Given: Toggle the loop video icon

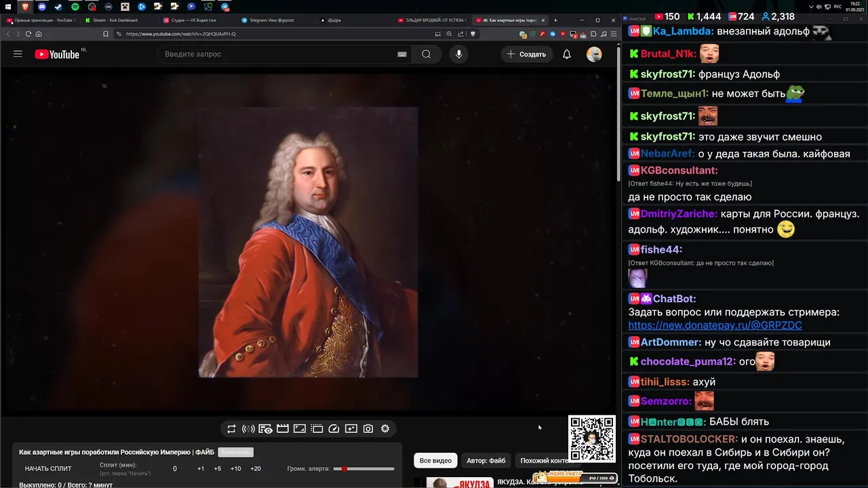Looking at the screenshot, I should pyautogui.click(x=231, y=428).
